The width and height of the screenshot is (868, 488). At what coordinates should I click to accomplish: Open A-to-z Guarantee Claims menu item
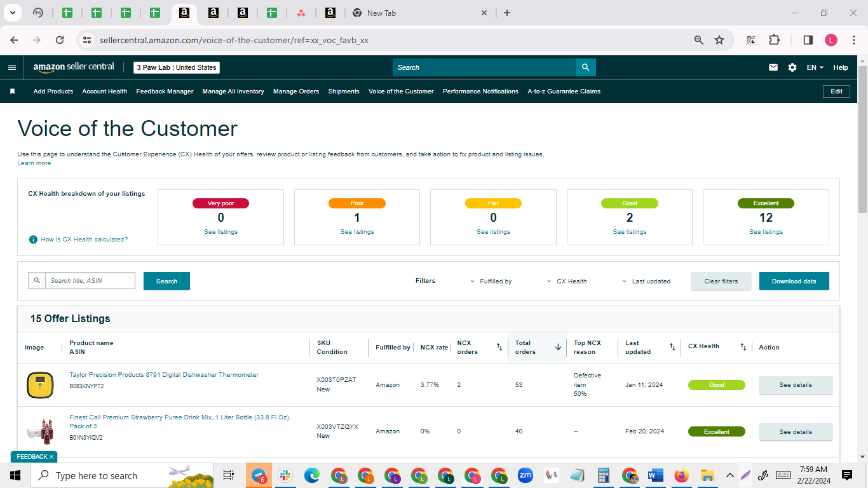tap(564, 91)
